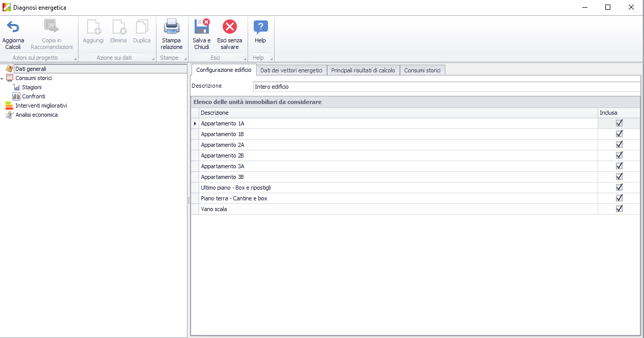Expand the Azioni sul progetto group launcher
644x338 pixels.
tap(75, 59)
